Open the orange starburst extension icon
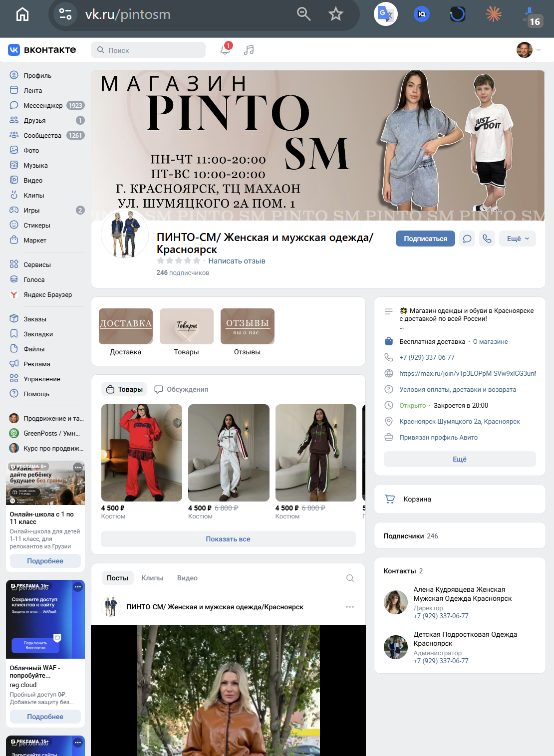554x756 pixels. [x=494, y=14]
